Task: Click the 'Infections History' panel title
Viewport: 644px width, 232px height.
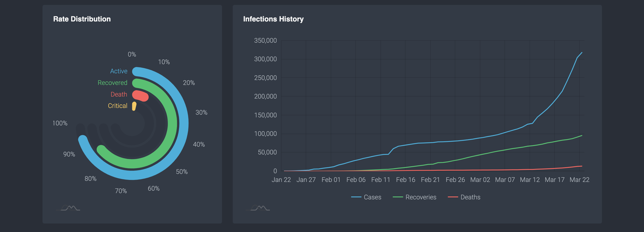Action: pos(273,19)
